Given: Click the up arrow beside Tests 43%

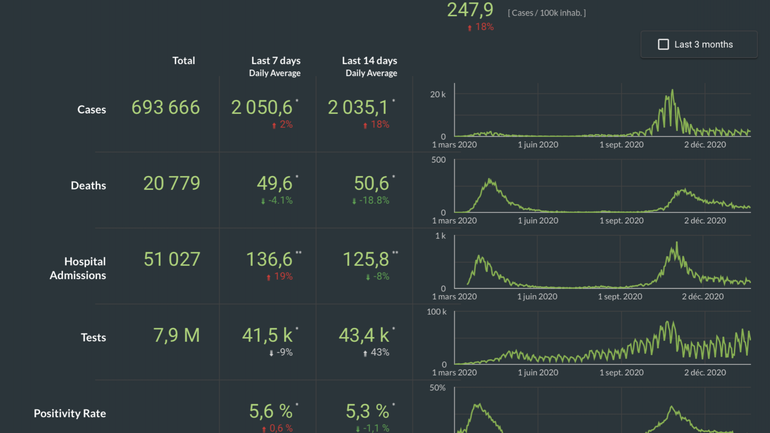Looking at the screenshot, I should pyautogui.click(x=366, y=353).
